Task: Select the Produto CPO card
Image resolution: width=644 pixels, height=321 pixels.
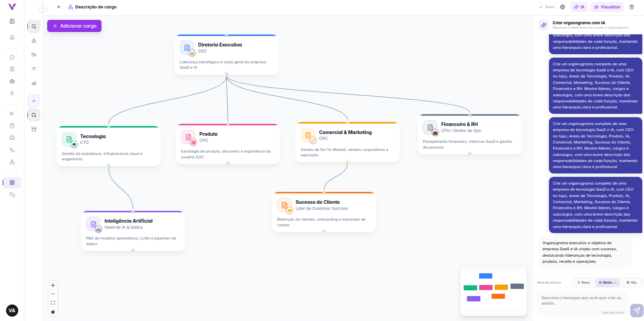Action: pyautogui.click(x=228, y=144)
